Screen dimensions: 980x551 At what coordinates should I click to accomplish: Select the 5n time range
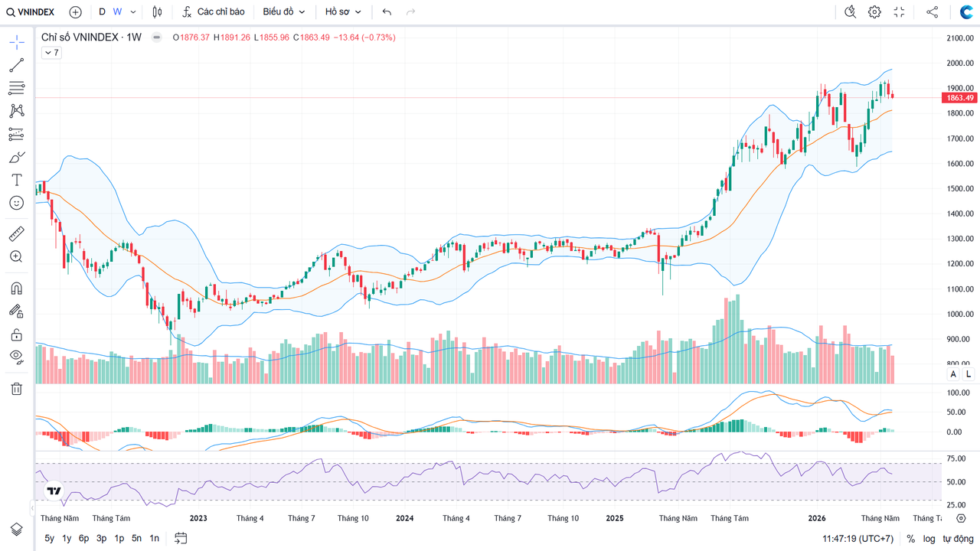click(x=136, y=538)
